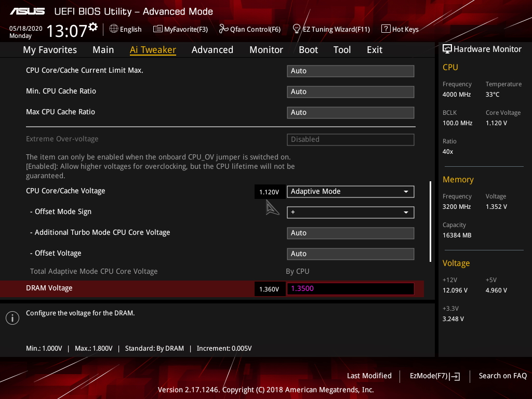
Task: Click the Hardware Monitor screen icon
Action: click(447, 49)
